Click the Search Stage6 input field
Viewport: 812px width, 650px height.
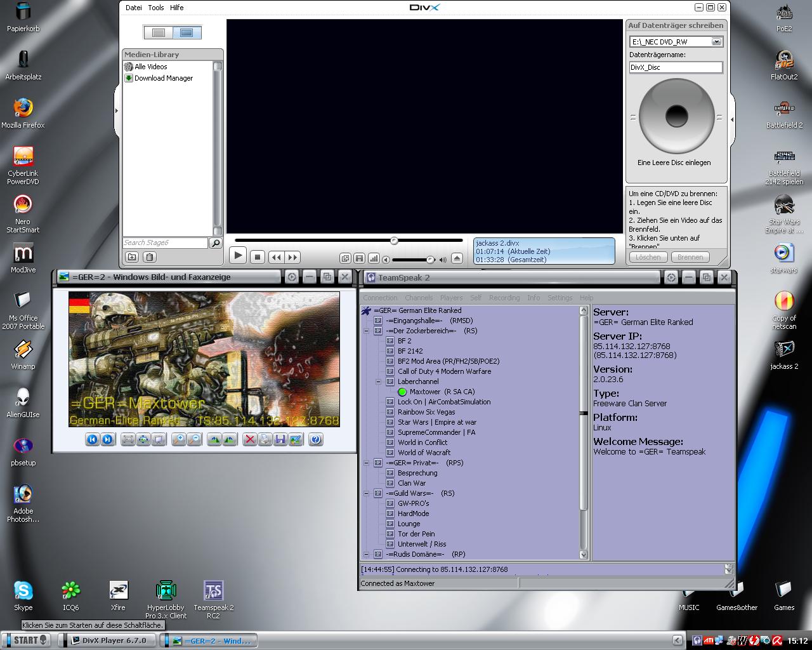pos(165,243)
